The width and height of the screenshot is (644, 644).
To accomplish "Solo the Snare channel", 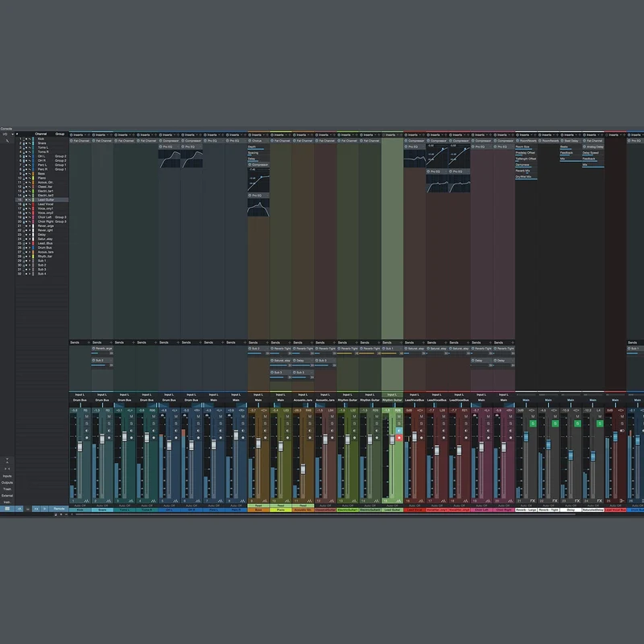I will (x=109, y=423).
